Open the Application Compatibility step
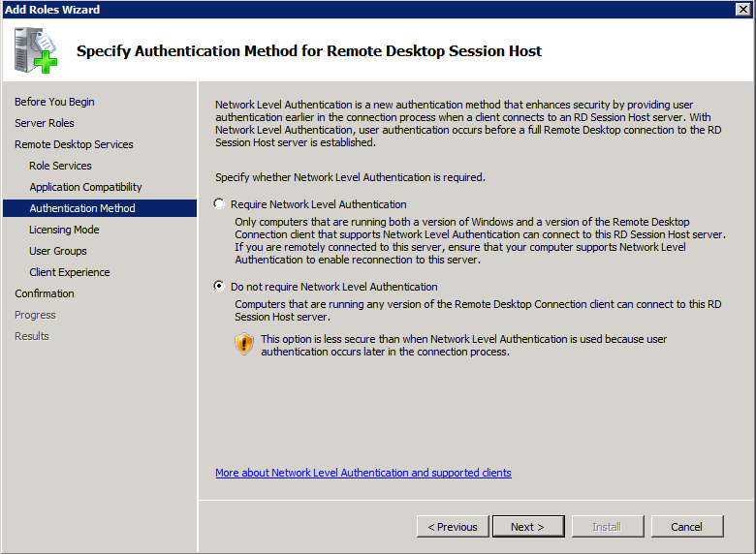This screenshot has height=554, width=756. click(86, 187)
